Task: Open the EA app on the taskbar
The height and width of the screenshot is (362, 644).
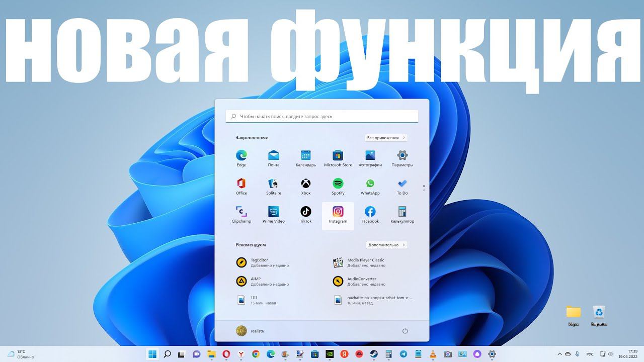Action: pos(359,354)
